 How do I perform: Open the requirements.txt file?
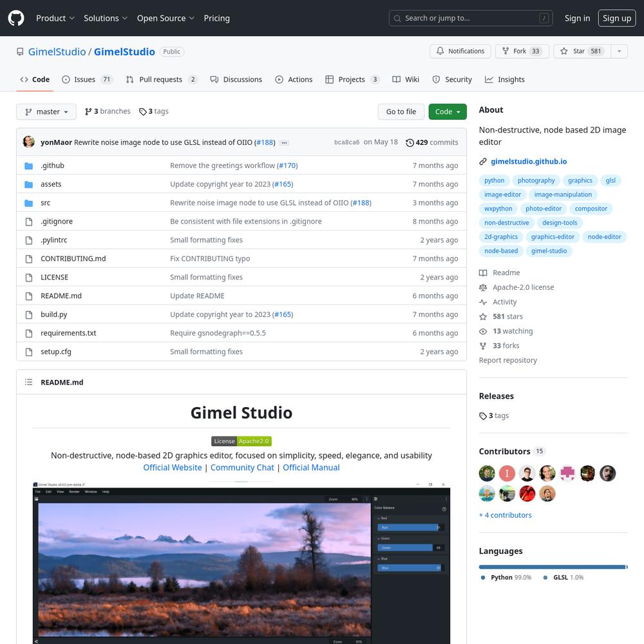68,333
